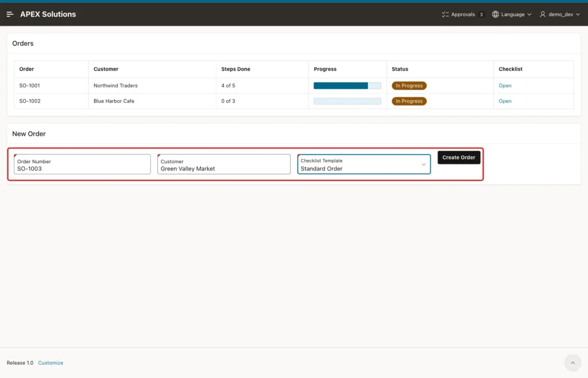
Task: Click the In Progress badge for SO-1001
Action: tap(409, 86)
